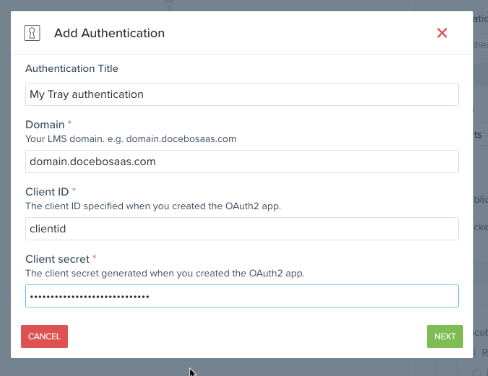Click the keyhole authentication icon in dialog header
488x376 pixels.
click(32, 33)
